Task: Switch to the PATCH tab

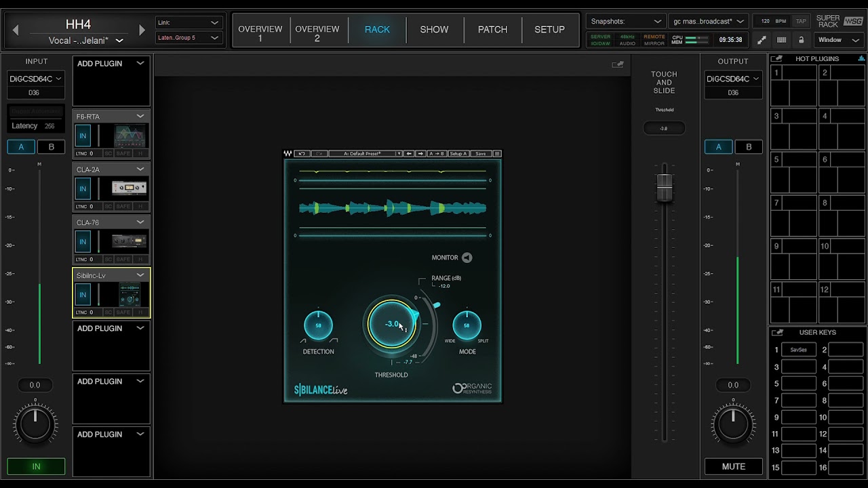Action: 492,30
